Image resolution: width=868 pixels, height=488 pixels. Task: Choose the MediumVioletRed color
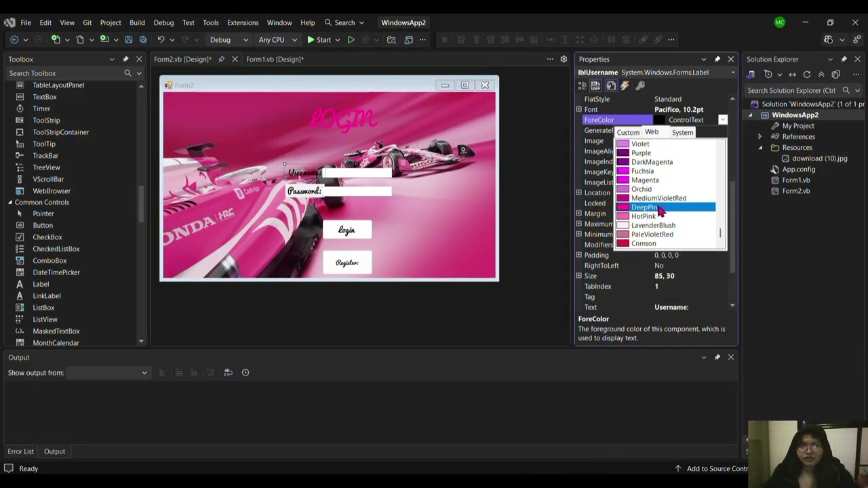(x=665, y=198)
